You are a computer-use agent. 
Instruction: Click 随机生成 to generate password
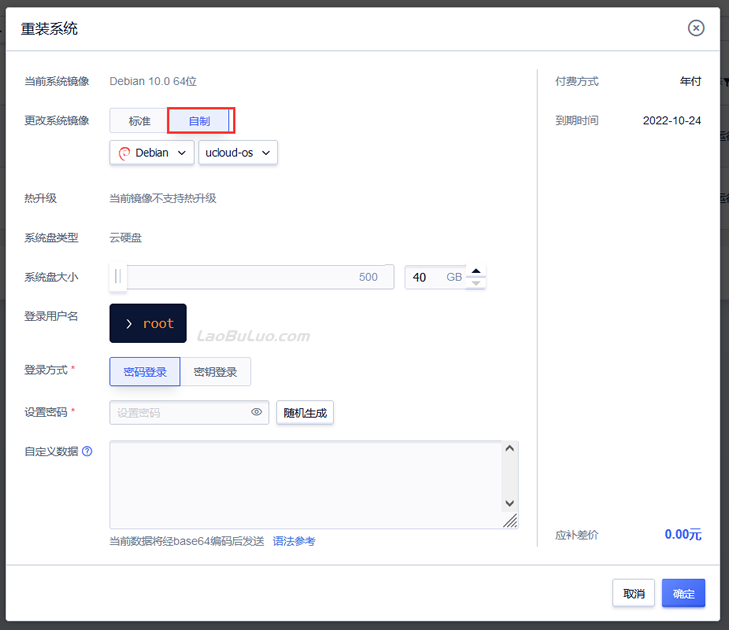305,412
